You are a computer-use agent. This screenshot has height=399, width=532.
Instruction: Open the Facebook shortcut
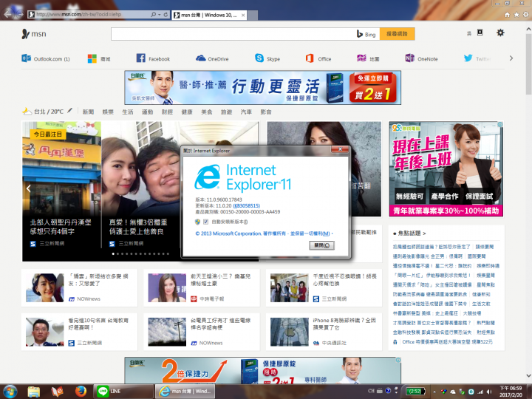[153, 58]
